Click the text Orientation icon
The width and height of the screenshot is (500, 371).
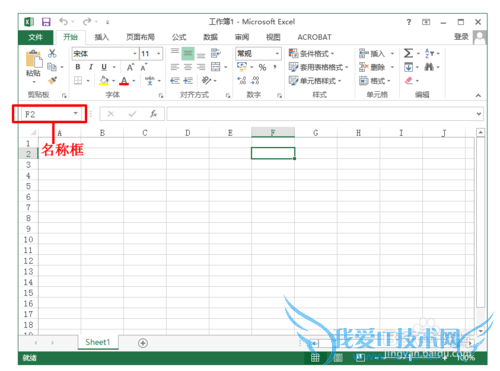click(x=207, y=80)
